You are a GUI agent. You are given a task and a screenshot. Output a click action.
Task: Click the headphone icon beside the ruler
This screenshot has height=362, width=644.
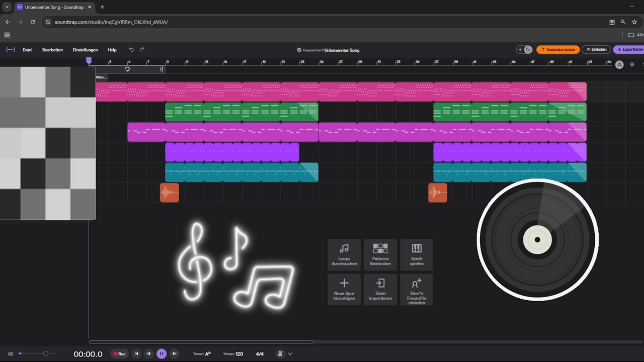[619, 64]
